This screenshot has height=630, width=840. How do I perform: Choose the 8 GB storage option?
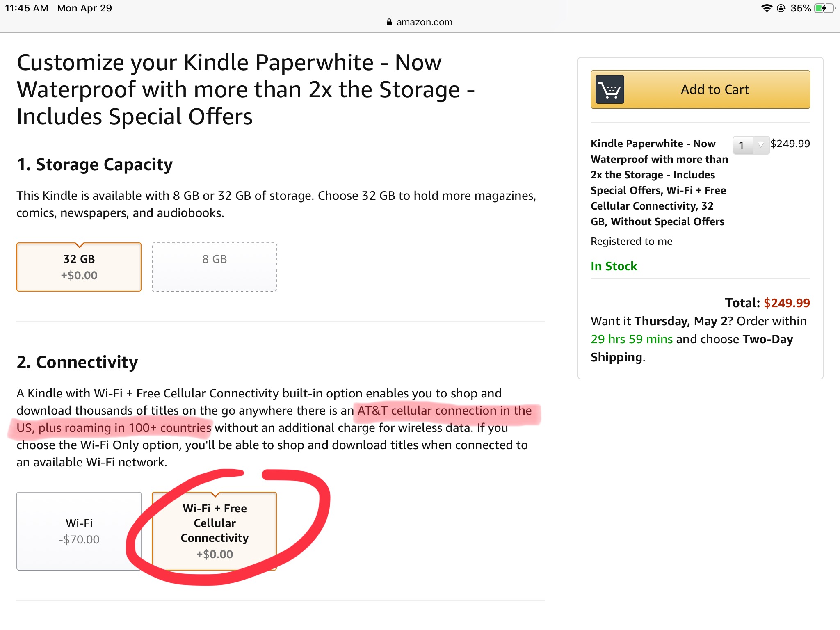pos(214,267)
